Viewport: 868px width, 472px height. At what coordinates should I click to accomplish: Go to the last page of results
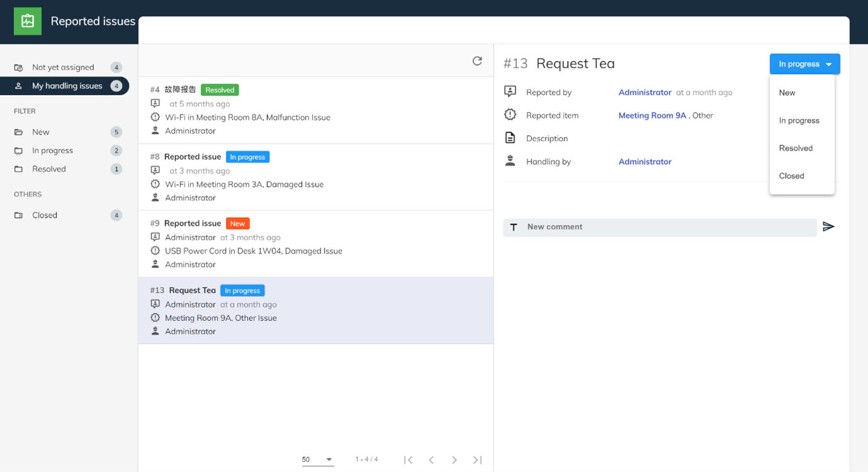[x=477, y=460]
